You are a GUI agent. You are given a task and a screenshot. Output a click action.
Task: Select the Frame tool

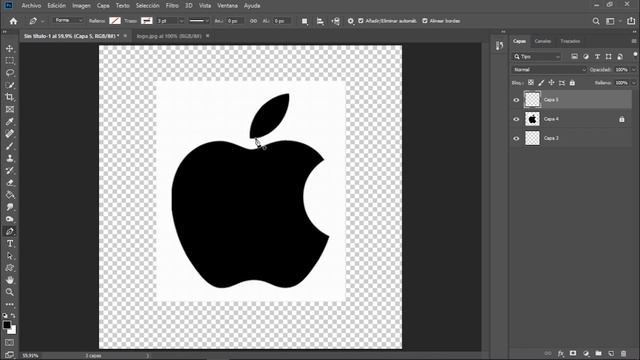click(10, 109)
